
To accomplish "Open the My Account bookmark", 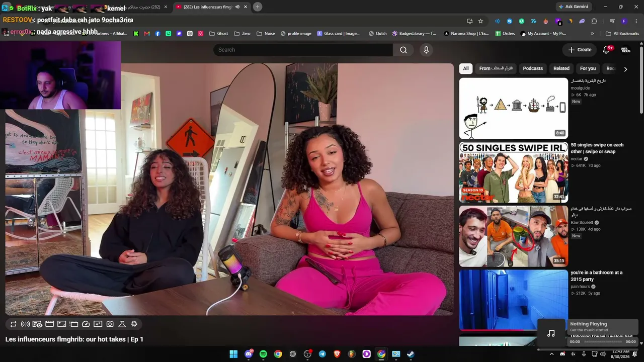I will pyautogui.click(x=543, y=34).
